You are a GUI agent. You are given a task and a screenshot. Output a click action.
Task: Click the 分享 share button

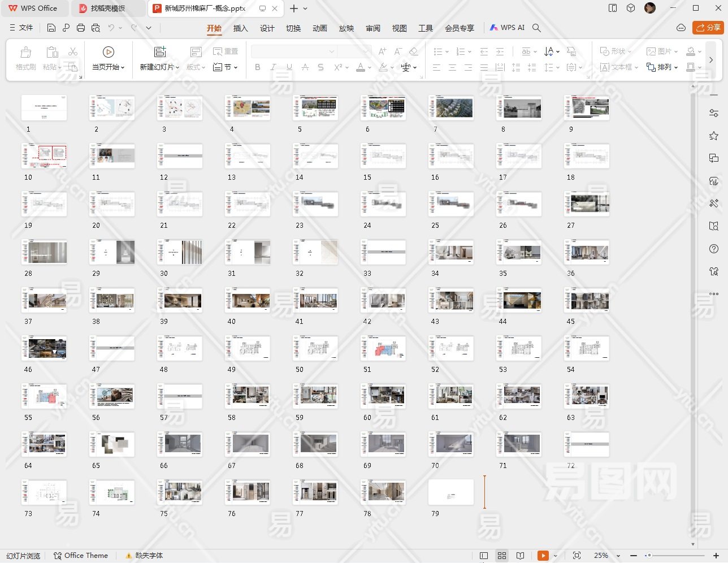(x=708, y=27)
